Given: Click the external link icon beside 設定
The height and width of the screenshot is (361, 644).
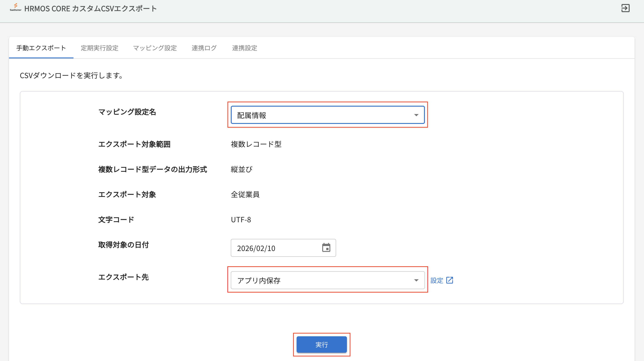Looking at the screenshot, I should pyautogui.click(x=449, y=280).
